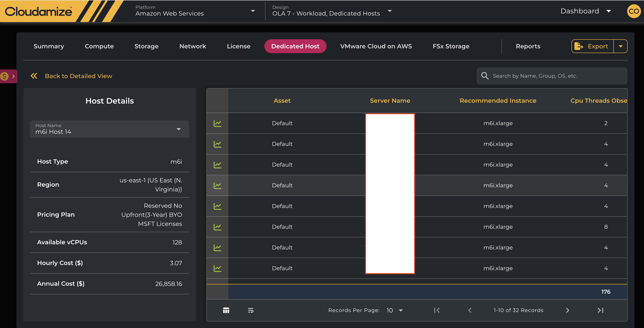Viewport: 644px width, 328px height.
Task: Switch to the Storage tab
Action: 147,46
